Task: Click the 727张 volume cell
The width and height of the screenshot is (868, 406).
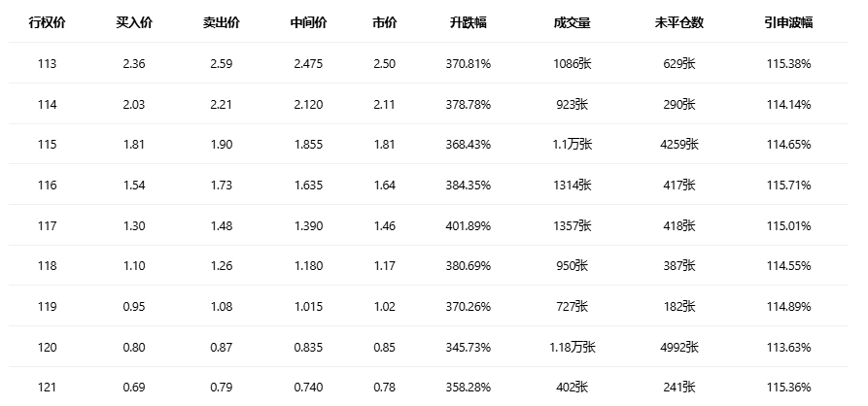Action: click(x=571, y=306)
